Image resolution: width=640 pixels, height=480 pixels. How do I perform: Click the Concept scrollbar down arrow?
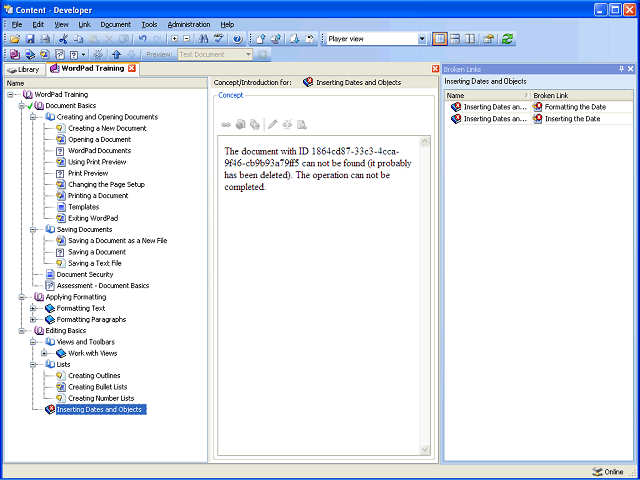(x=424, y=449)
